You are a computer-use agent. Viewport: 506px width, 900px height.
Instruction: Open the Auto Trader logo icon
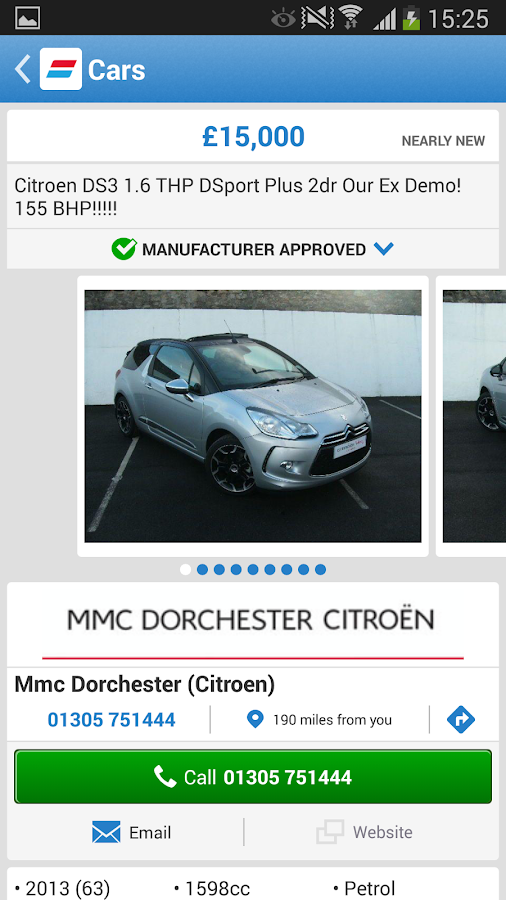click(61, 69)
